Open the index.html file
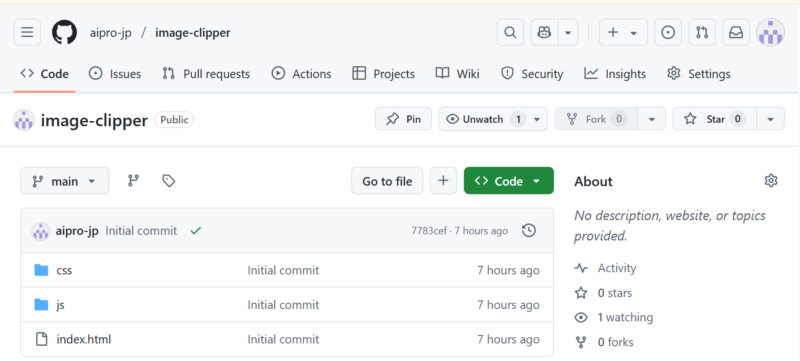 [x=84, y=339]
